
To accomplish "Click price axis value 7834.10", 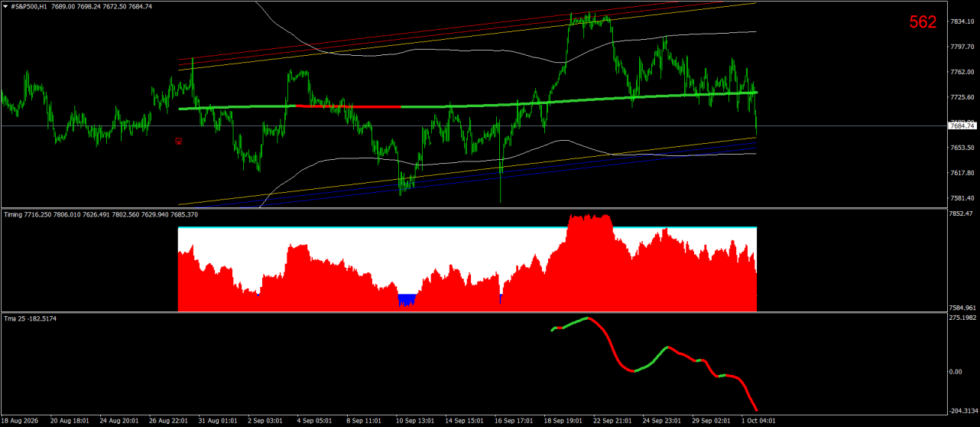I will tap(962, 21).
